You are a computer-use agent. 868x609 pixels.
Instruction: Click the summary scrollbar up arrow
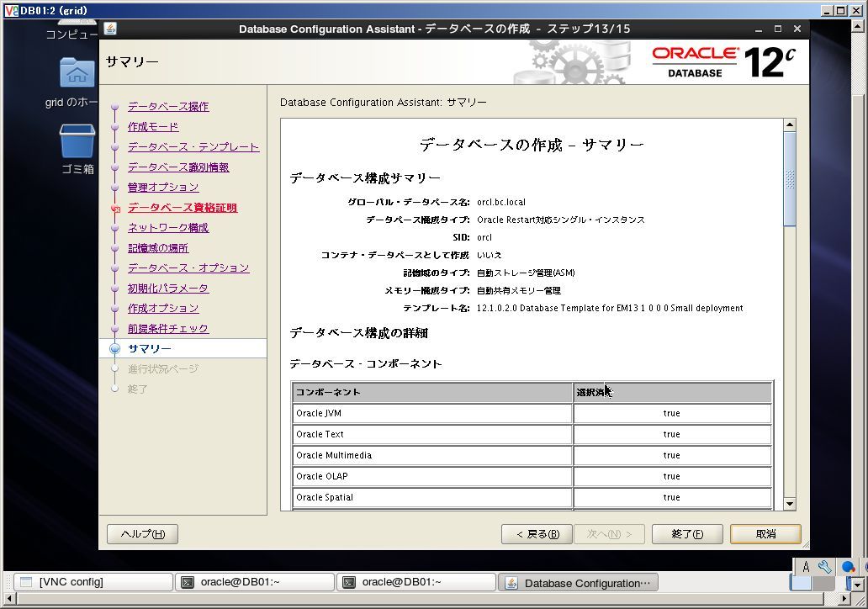(x=790, y=124)
